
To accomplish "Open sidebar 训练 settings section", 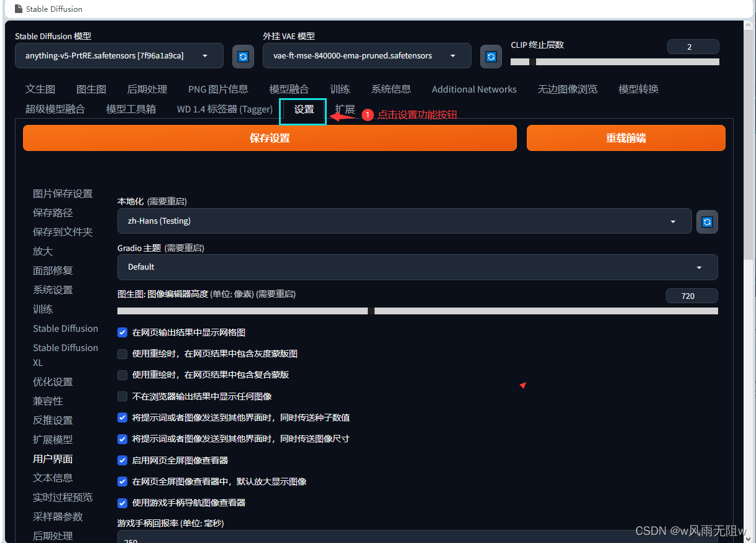I will pos(43,309).
